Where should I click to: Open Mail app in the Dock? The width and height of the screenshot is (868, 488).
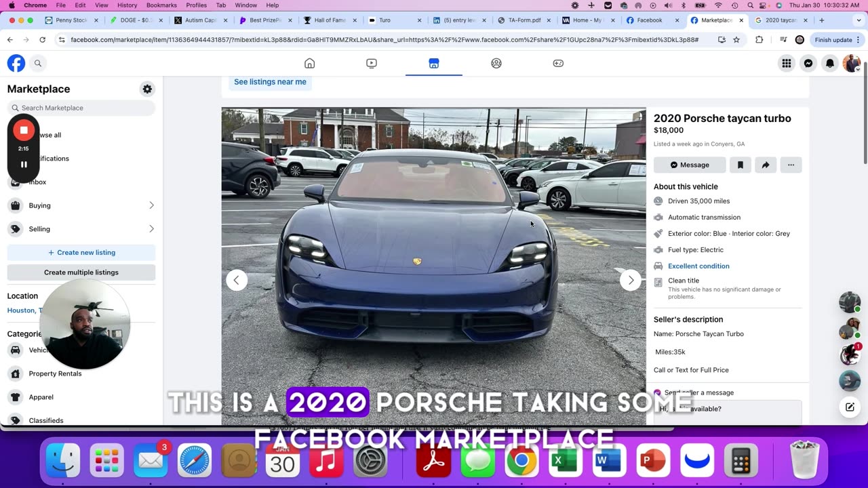tap(151, 462)
